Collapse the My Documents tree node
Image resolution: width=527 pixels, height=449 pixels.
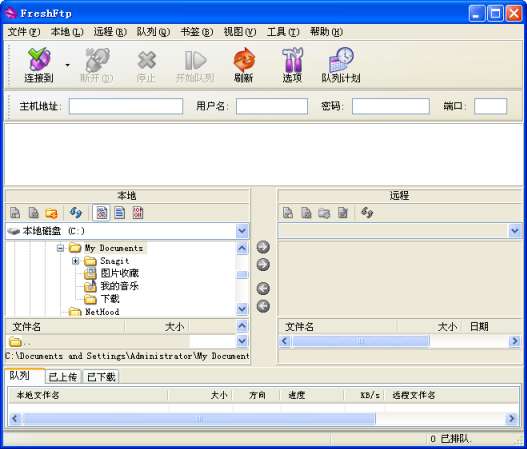tap(60, 248)
